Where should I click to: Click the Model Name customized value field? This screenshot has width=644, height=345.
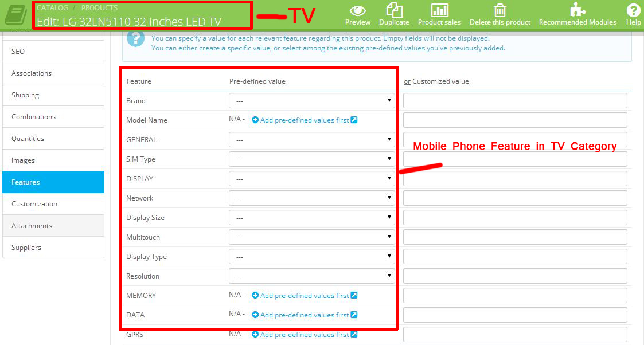(515, 120)
